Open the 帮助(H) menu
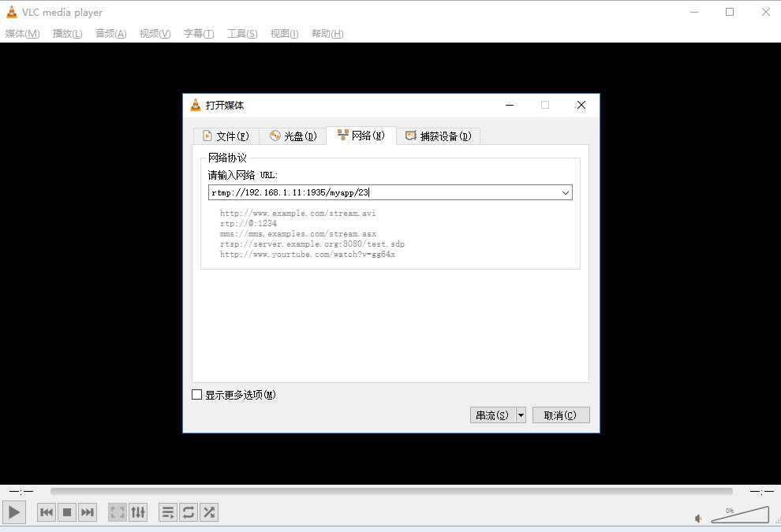781x532 pixels. click(327, 33)
